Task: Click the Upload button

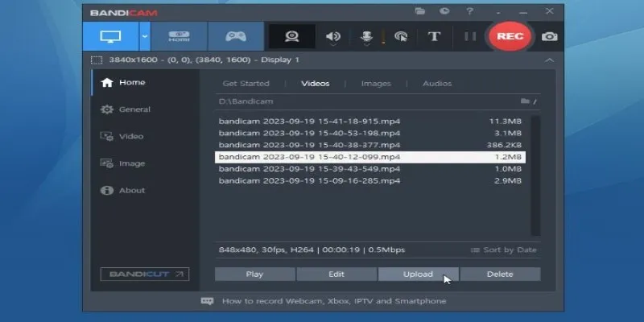Action: click(x=418, y=274)
